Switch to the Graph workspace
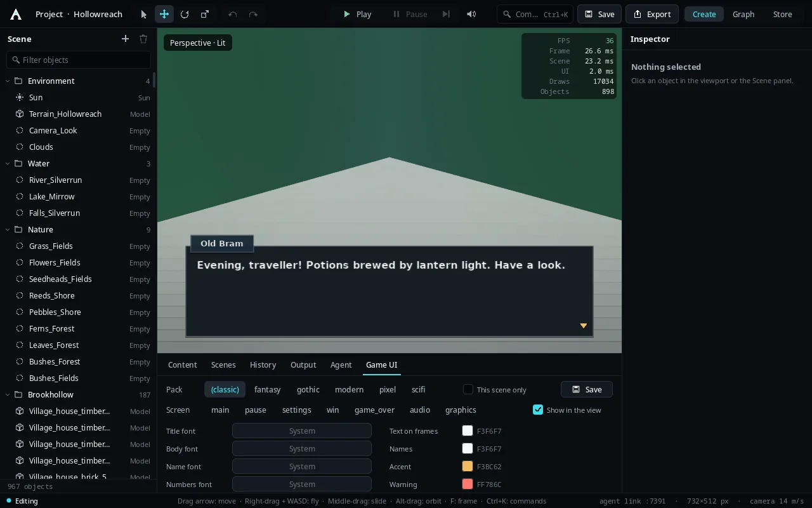This screenshot has height=508, width=812. (x=743, y=14)
